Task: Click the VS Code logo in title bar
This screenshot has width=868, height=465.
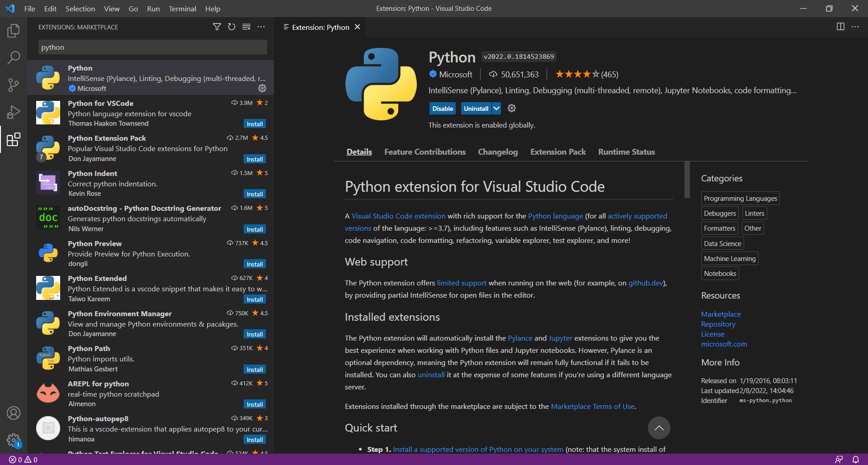Action: click(x=10, y=9)
